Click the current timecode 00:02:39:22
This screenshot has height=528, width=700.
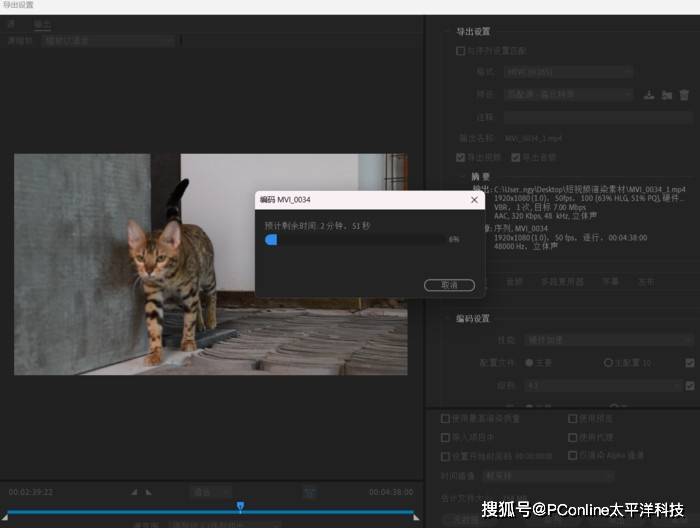click(x=31, y=492)
